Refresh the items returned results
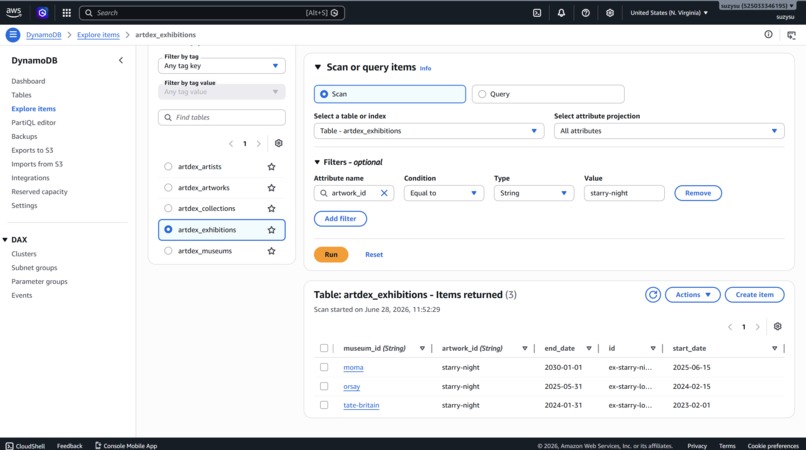806x450 pixels. click(x=653, y=295)
